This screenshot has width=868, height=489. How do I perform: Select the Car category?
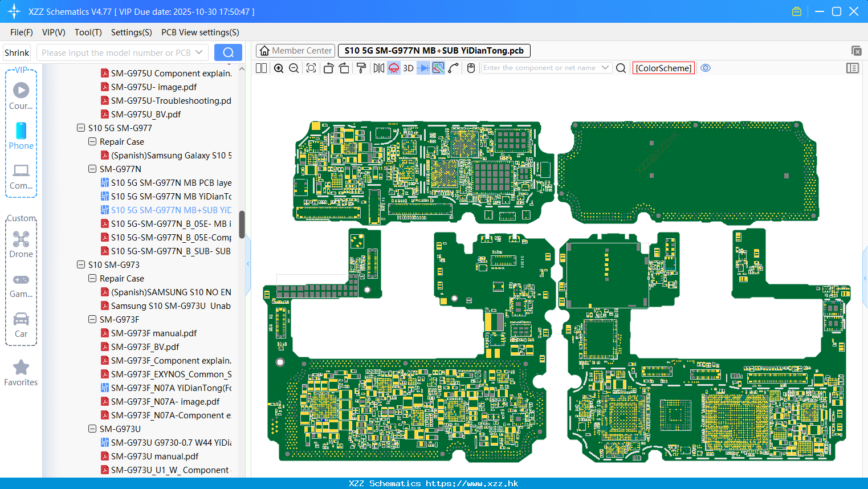point(21,324)
